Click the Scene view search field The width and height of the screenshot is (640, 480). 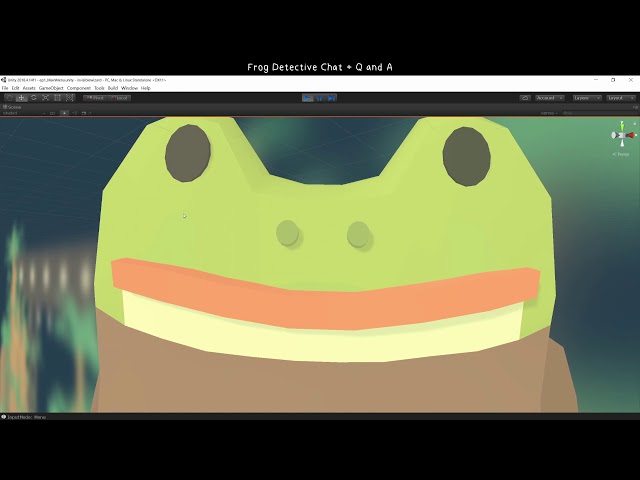click(599, 113)
